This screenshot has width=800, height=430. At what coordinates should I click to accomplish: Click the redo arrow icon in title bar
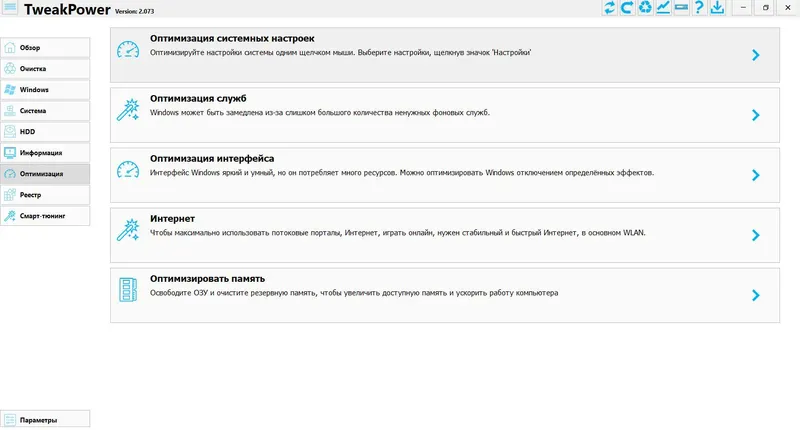[627, 8]
